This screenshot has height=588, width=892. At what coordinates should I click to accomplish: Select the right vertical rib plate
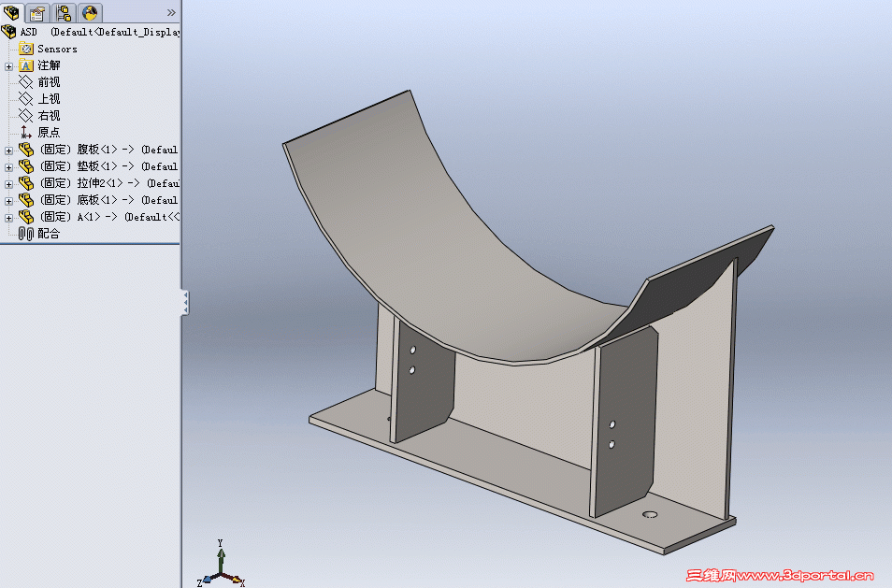[x=625, y=421]
